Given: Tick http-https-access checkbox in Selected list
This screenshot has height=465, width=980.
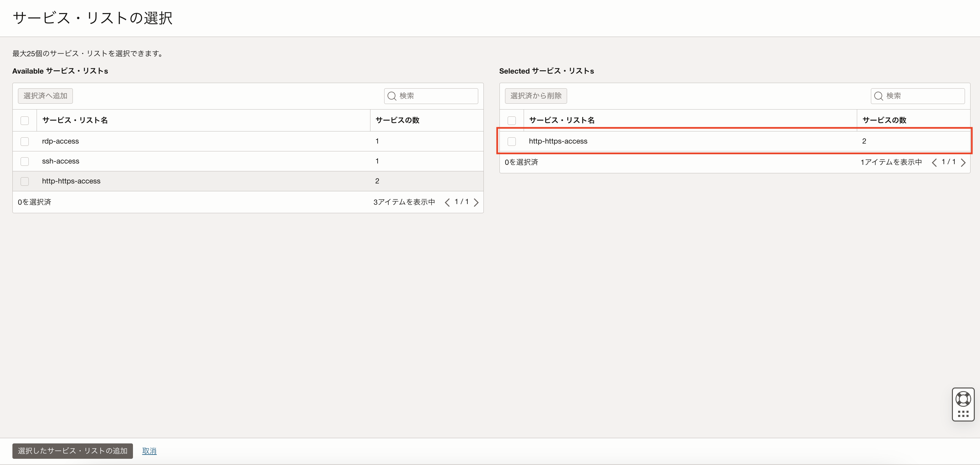Looking at the screenshot, I should point(512,141).
